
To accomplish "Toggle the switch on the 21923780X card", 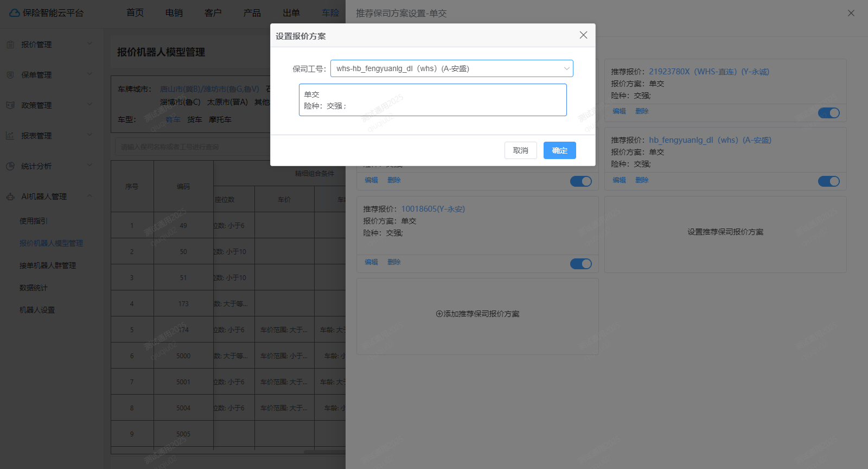I will coord(829,113).
